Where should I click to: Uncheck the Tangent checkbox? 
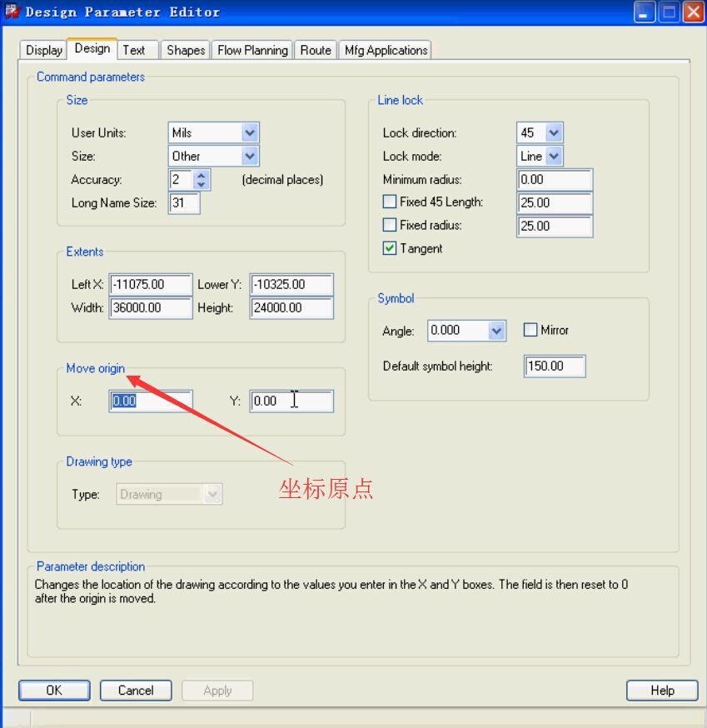[x=390, y=248]
